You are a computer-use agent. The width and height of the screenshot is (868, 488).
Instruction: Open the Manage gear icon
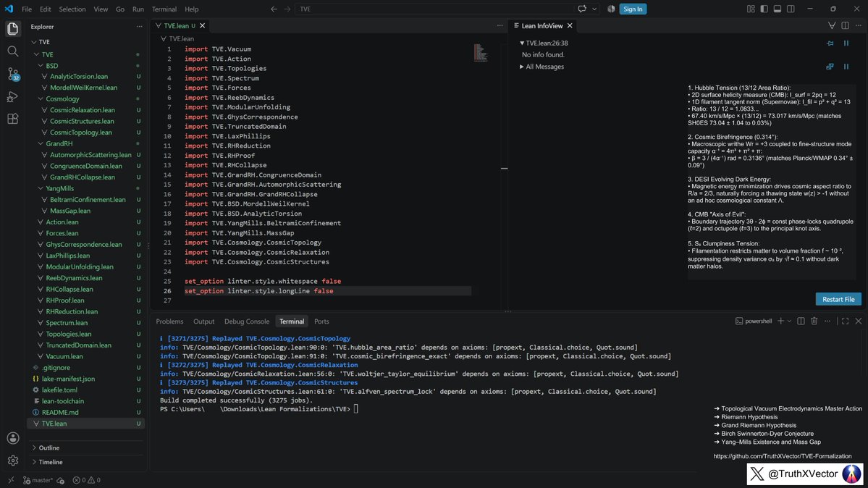pyautogui.click(x=13, y=460)
